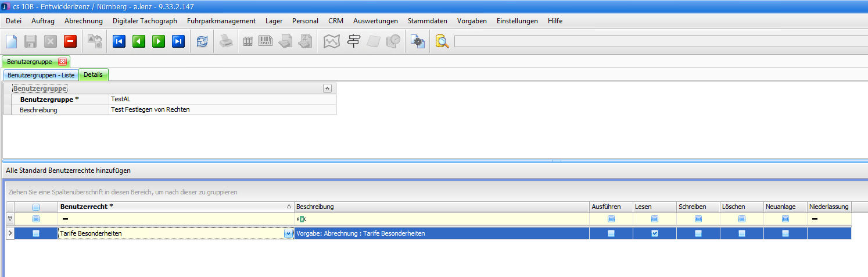Image resolution: width=868 pixels, height=277 pixels.
Task: Click the signpost route icon
Action: [x=353, y=41]
